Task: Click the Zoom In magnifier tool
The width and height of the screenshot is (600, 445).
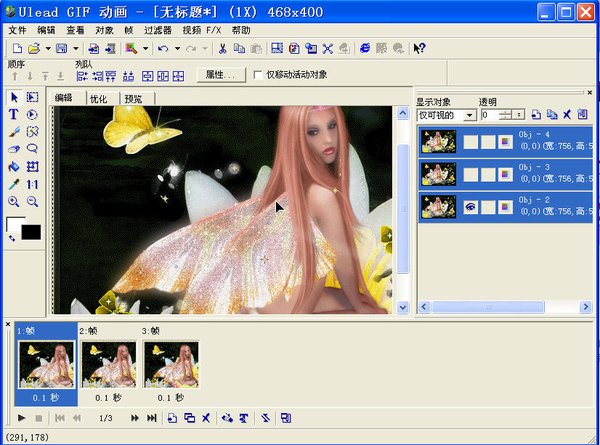Action: click(14, 201)
